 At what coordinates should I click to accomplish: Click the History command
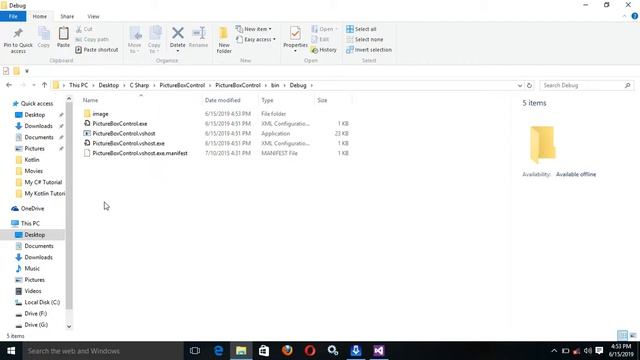tap(324, 49)
